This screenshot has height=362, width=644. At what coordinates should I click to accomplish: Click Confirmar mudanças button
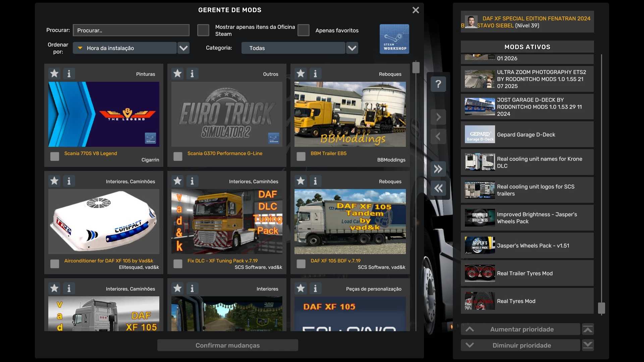(227, 345)
